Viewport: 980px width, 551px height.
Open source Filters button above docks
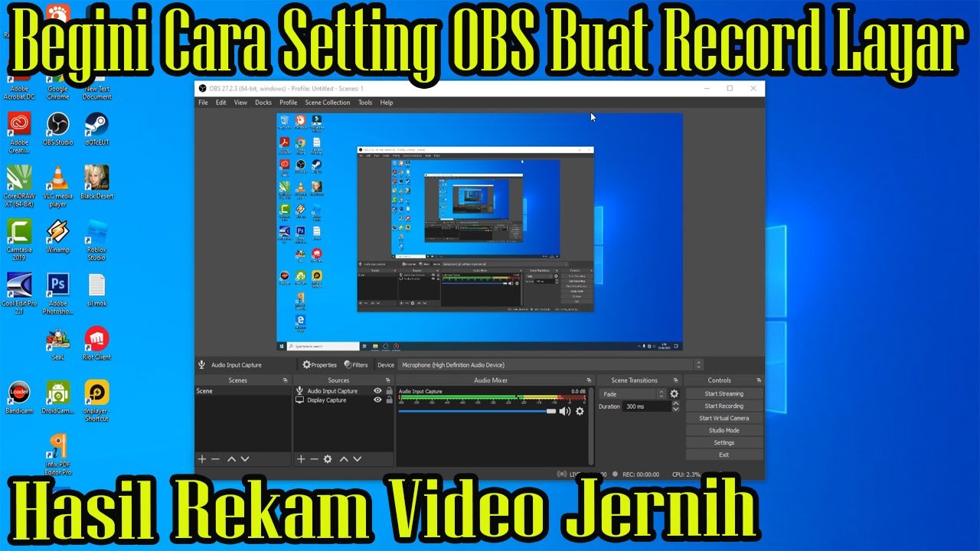[356, 365]
